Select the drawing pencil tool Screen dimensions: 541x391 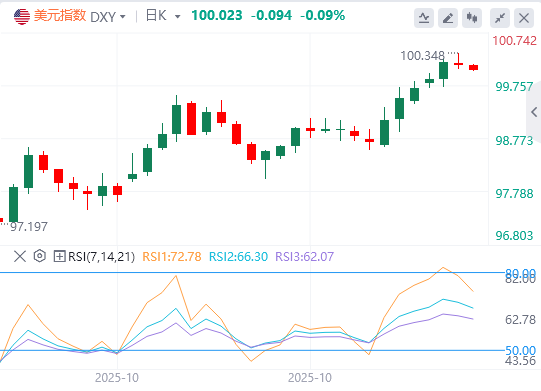click(447, 18)
